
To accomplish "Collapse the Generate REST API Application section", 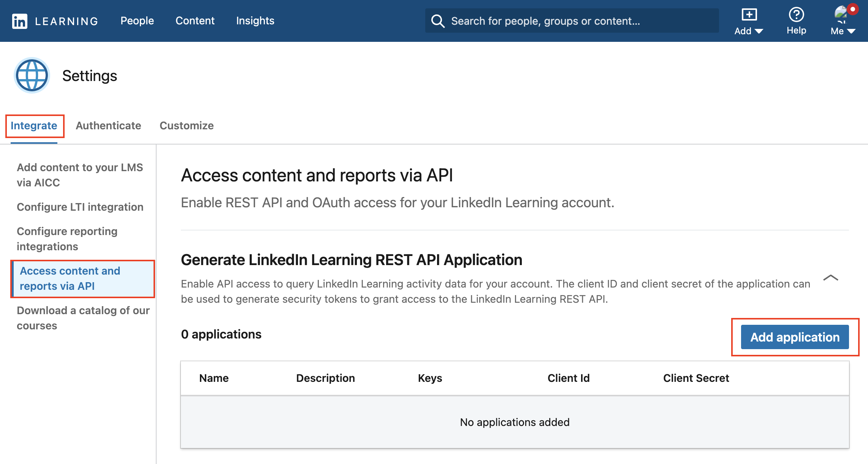I will (x=831, y=278).
